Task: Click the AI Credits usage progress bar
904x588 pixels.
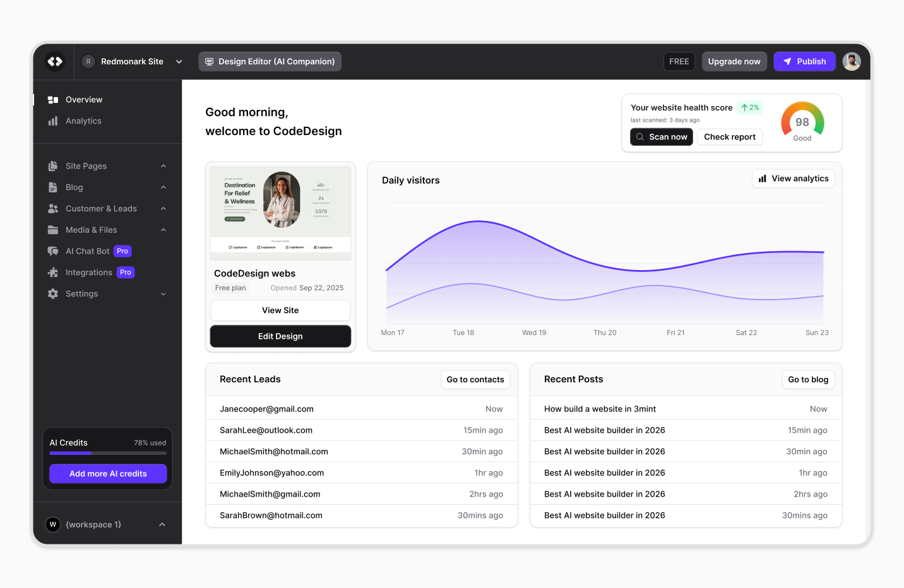Action: coord(108,453)
